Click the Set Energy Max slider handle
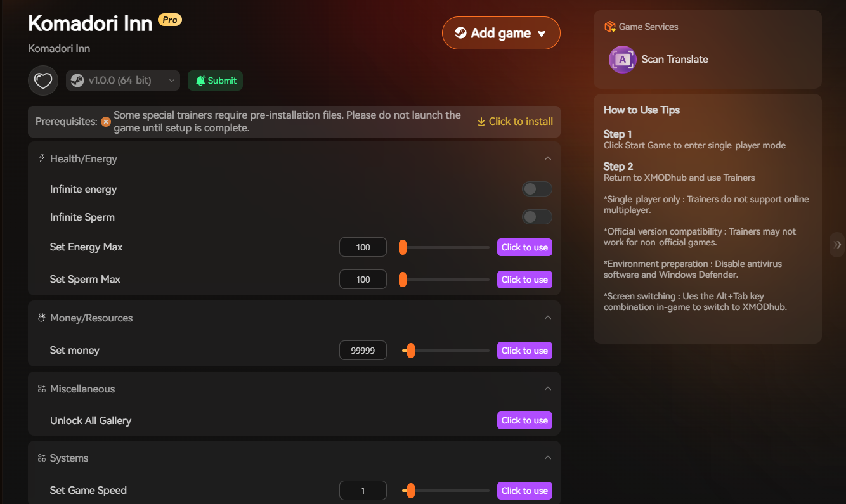This screenshot has height=504, width=846. (x=403, y=247)
